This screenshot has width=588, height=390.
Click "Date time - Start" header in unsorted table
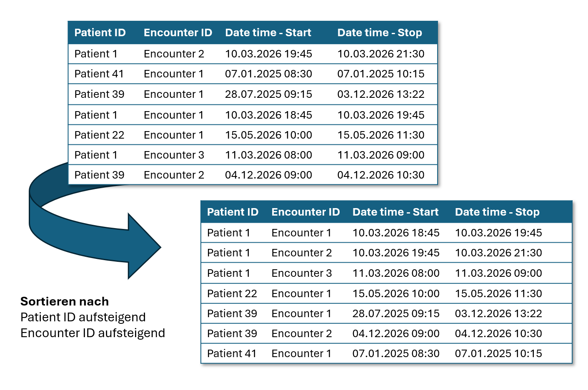click(268, 33)
